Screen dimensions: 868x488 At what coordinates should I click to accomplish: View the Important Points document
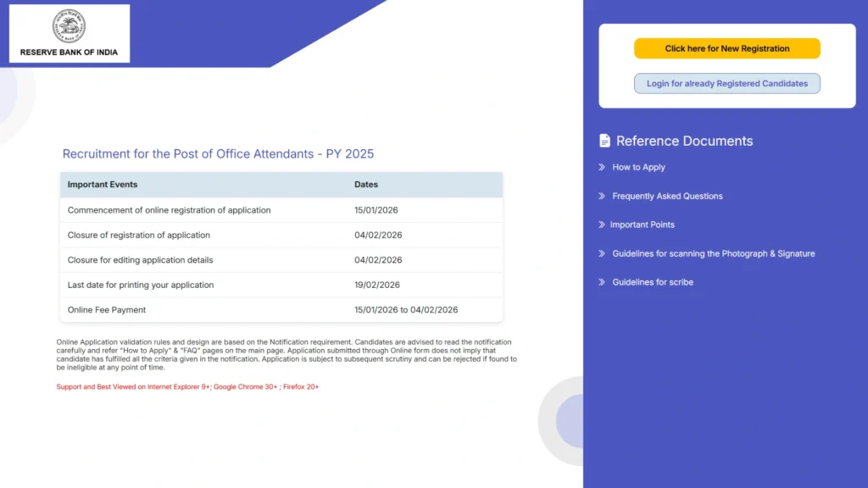pos(642,225)
